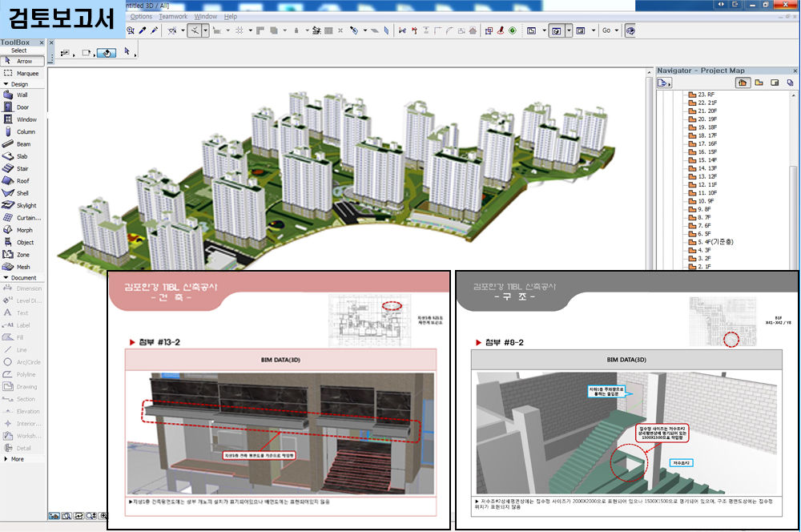Image resolution: width=801 pixels, height=532 pixels.
Task: Open story 8. 7F in Navigator
Action: point(700,217)
